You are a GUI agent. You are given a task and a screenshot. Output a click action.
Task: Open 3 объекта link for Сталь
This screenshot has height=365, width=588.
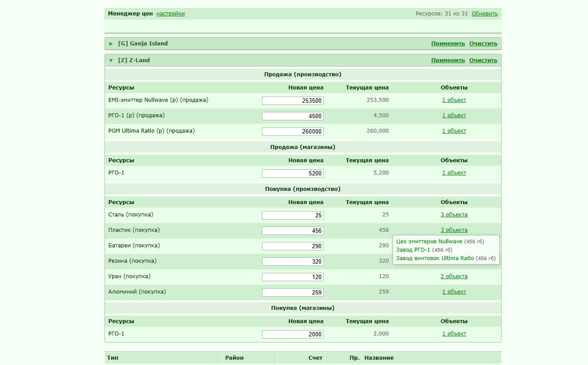point(454,215)
